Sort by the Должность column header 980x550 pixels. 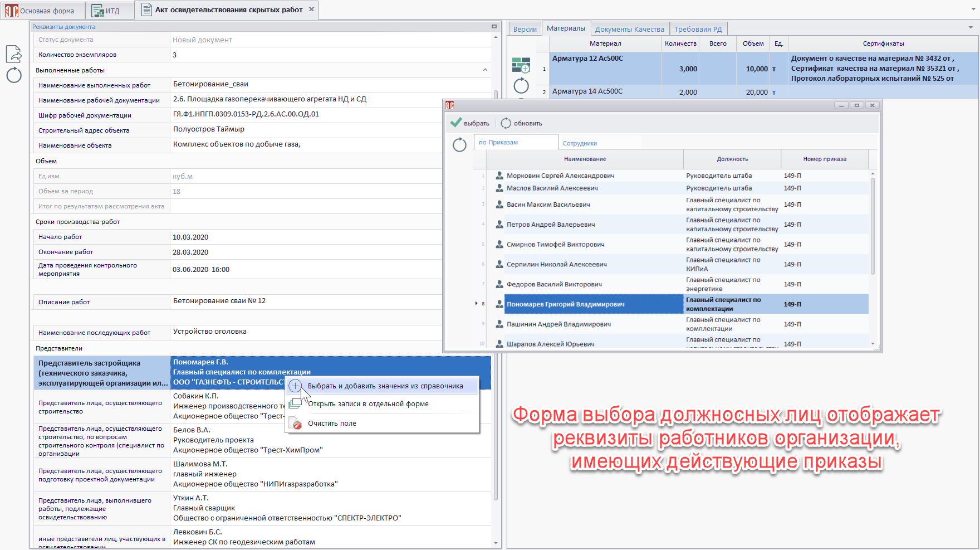point(732,159)
